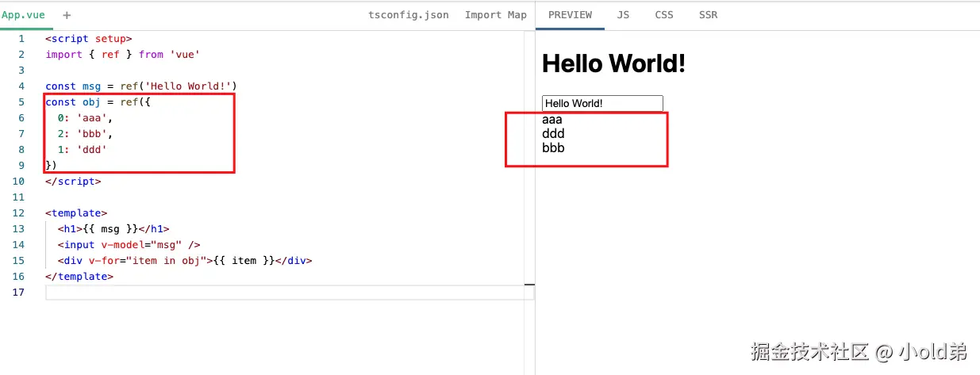
Task: Switch to the PREVIEW output tab
Action: click(x=570, y=15)
